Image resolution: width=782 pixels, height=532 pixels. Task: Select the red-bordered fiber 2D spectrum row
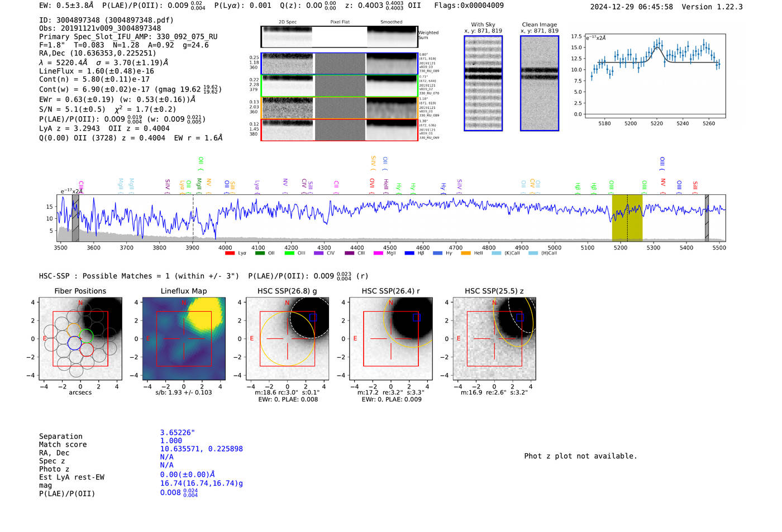click(339, 130)
